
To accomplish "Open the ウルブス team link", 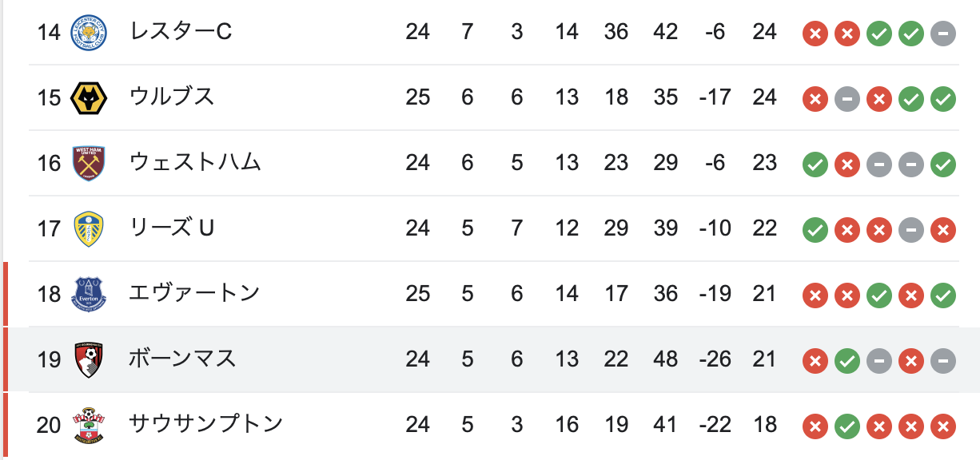I will coord(172,97).
